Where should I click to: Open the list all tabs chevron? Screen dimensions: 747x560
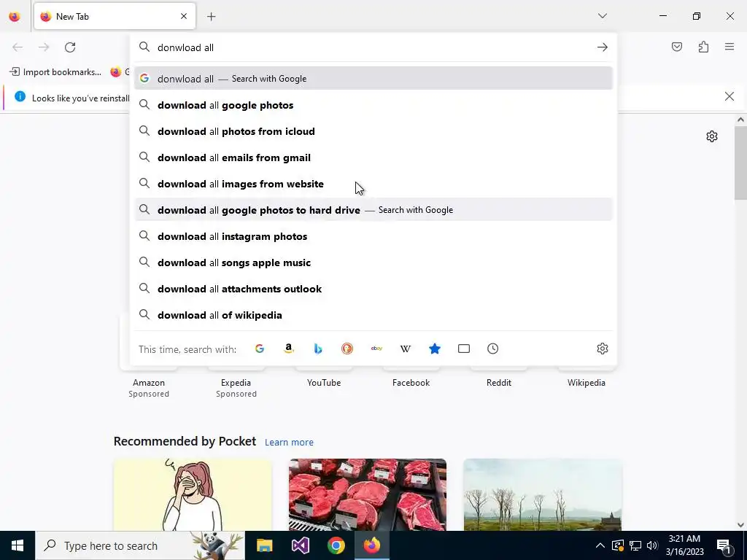pos(602,16)
